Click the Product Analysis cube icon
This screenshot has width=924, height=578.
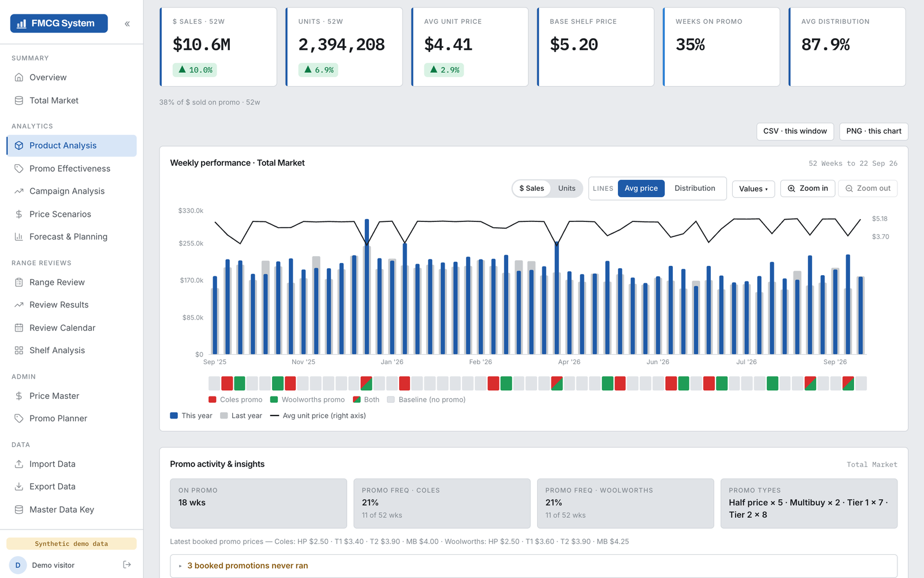[19, 146]
